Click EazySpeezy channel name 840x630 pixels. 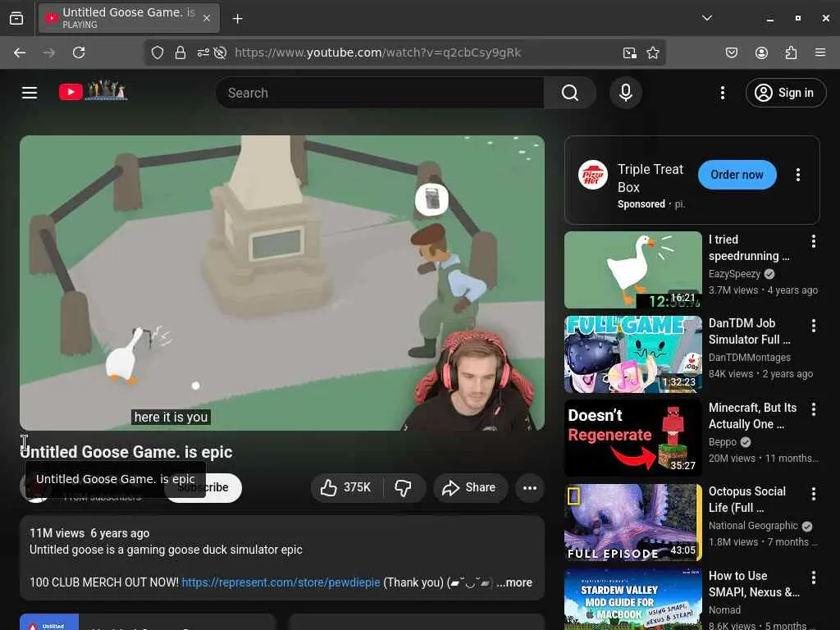734,274
